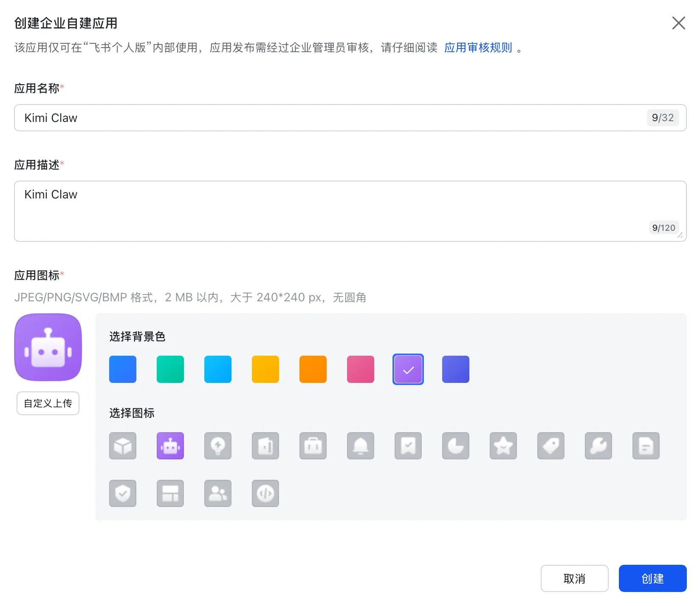Select the code brackets icon option
The width and height of the screenshot is (700, 606).
pyautogui.click(x=265, y=493)
